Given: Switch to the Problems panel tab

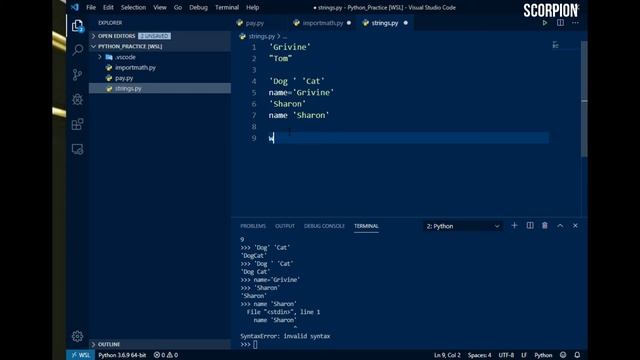Looking at the screenshot, I should pos(253,226).
